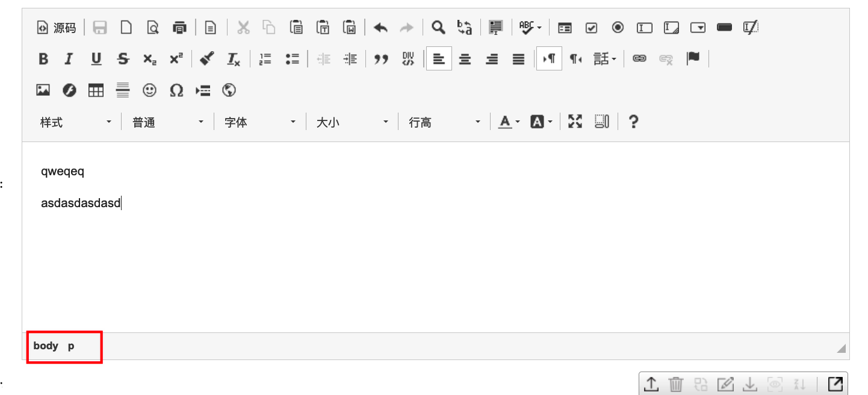Screen dimensions: 868x395
Task: Insert a checkbox form field
Action: (x=592, y=27)
